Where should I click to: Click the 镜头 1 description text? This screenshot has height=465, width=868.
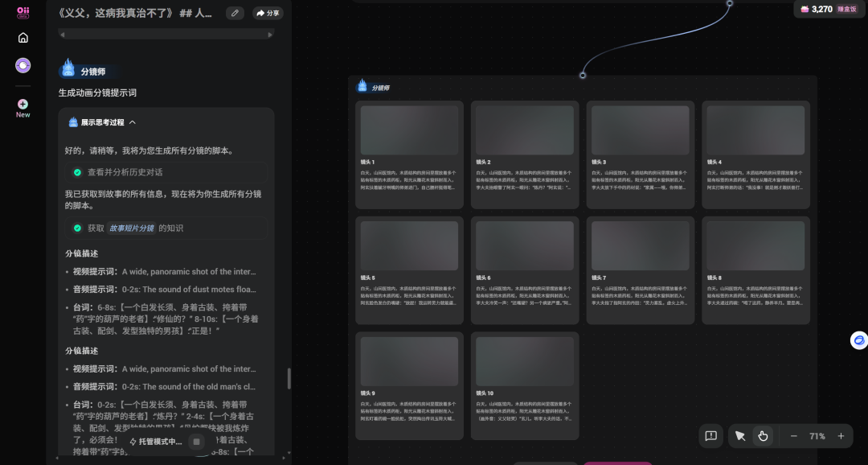coord(409,180)
